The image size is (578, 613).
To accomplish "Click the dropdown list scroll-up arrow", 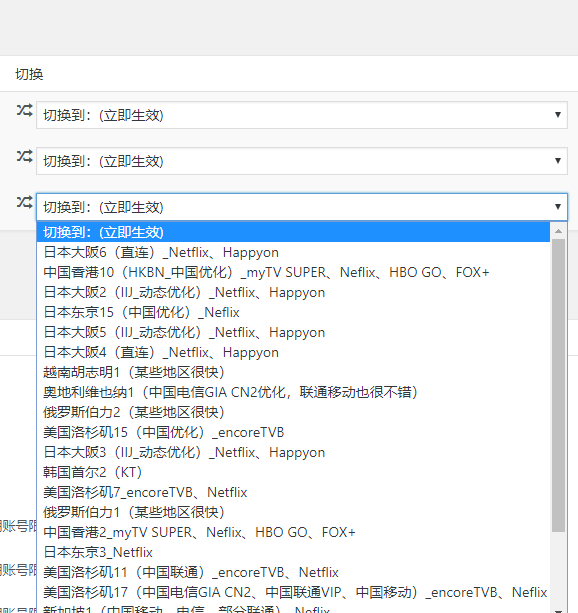I will 558,231.
